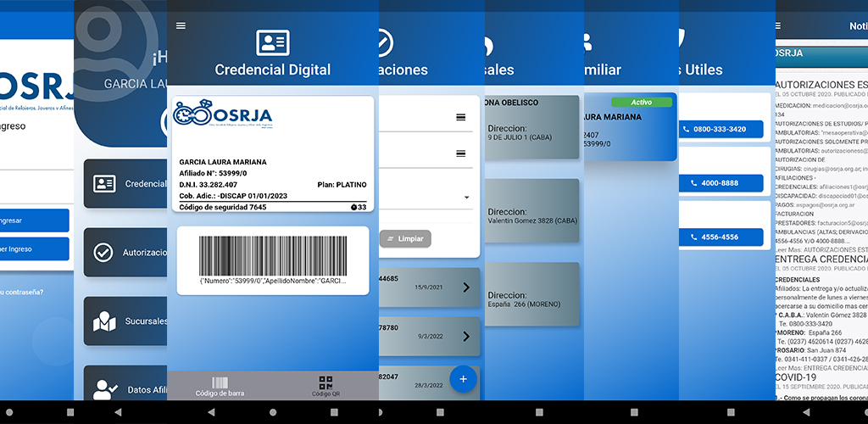Call the 0800-333-3420 phone button
This screenshot has height=424, width=868.
click(x=721, y=129)
